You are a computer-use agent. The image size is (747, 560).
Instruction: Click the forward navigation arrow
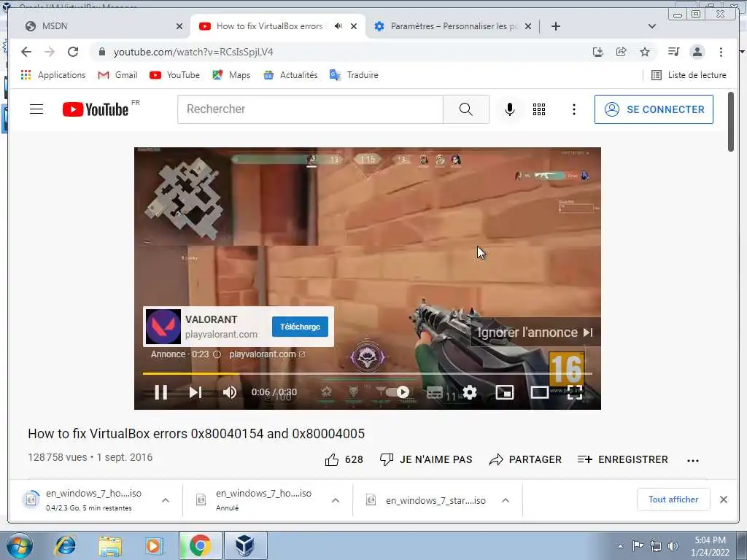50,52
